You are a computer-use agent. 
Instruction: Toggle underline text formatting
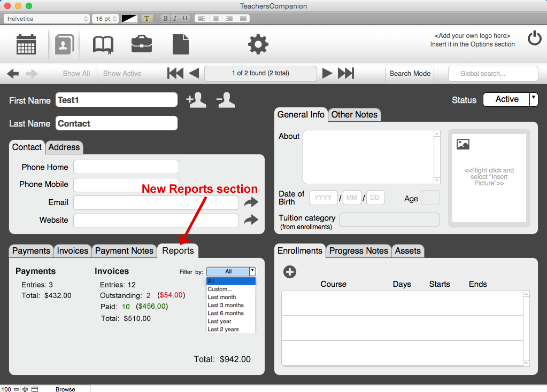(x=184, y=19)
